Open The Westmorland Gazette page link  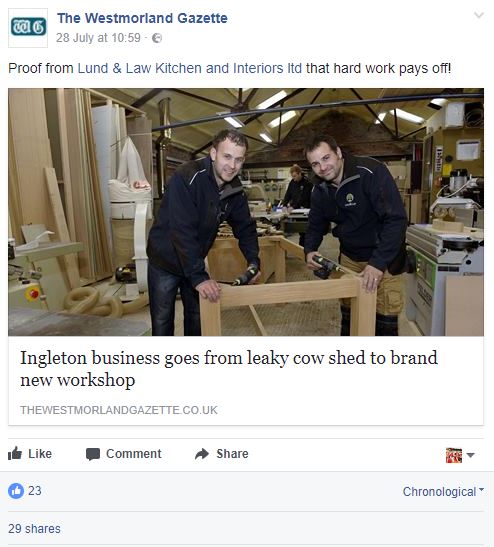pos(142,18)
